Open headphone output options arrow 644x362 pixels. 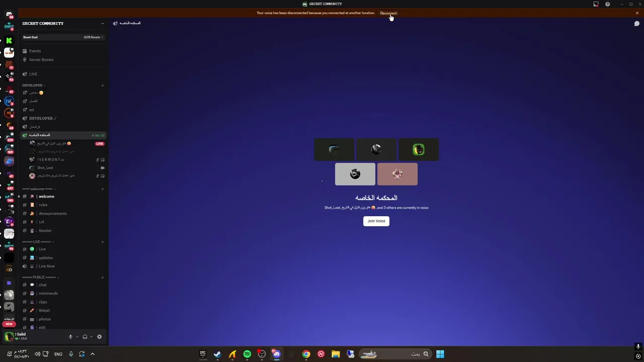click(91, 337)
